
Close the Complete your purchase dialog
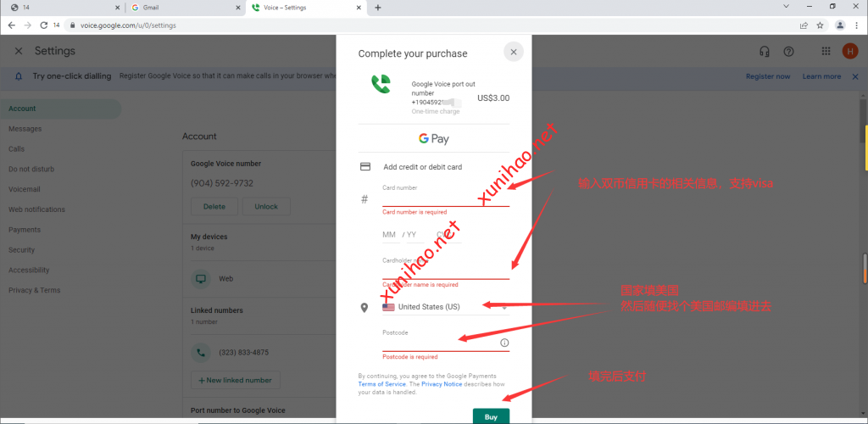pyautogui.click(x=513, y=52)
